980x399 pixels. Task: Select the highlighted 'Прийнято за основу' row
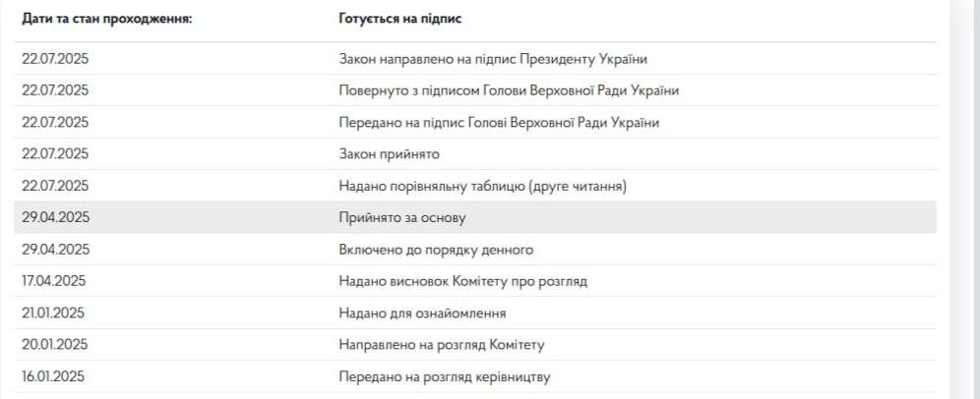point(401,218)
